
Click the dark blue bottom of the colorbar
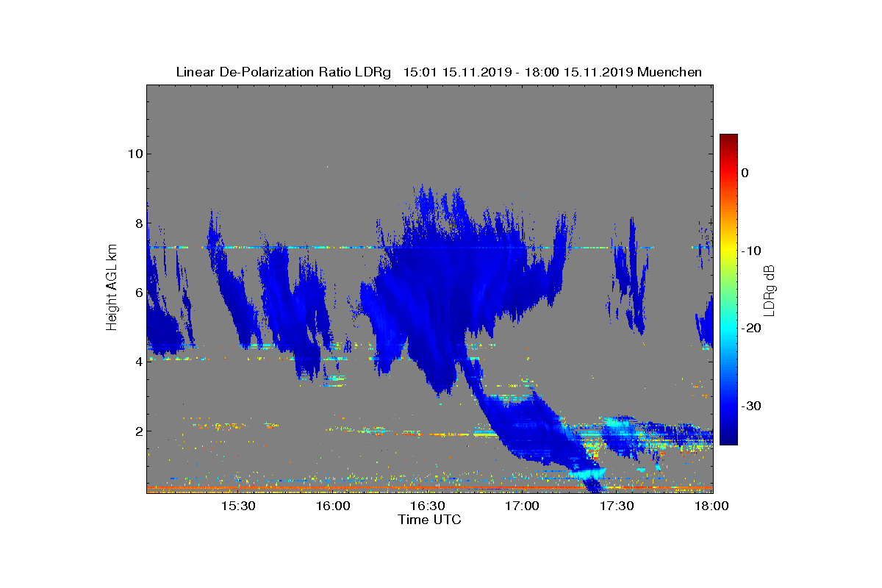click(x=728, y=439)
